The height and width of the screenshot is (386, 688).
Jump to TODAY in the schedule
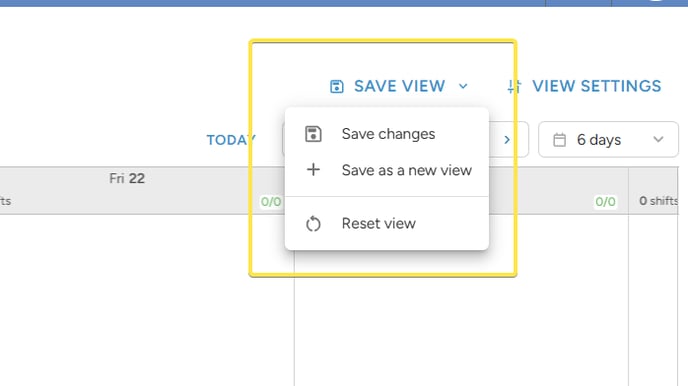231,140
